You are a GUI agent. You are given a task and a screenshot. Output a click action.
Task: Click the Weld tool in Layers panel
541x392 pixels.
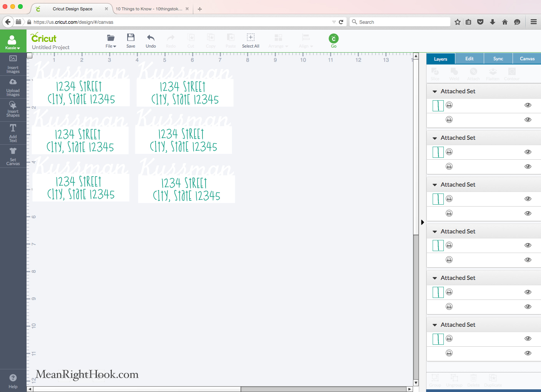tap(454, 74)
